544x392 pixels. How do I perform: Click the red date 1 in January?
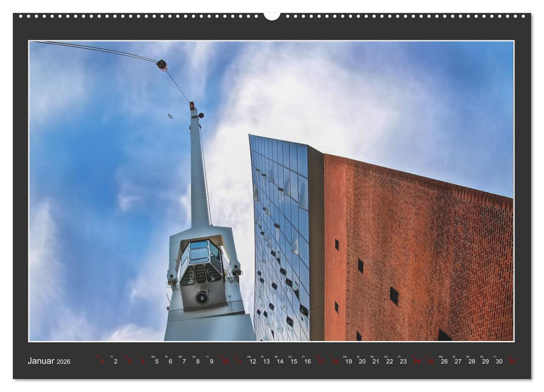101,361
